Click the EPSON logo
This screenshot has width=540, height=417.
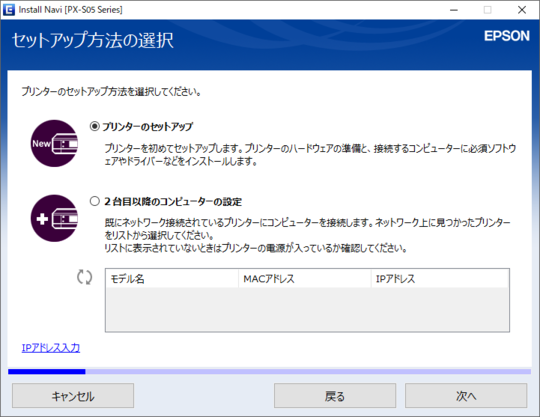pyautogui.click(x=507, y=36)
